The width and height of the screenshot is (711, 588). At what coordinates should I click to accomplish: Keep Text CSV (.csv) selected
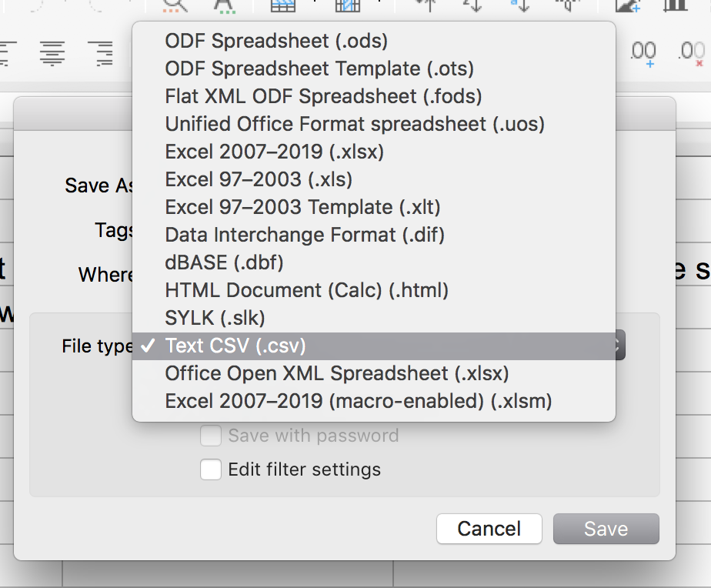pos(374,346)
